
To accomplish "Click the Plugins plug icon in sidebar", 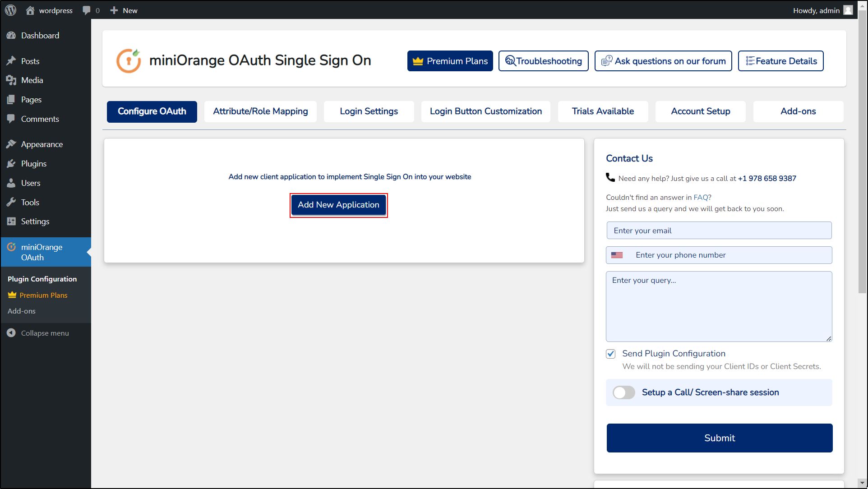I will pos(11,164).
